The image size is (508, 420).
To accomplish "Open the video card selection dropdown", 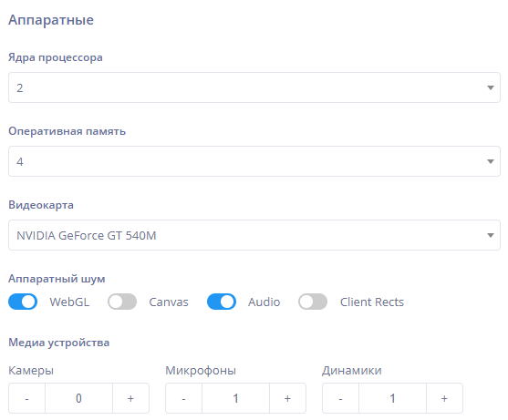I will click(x=254, y=235).
